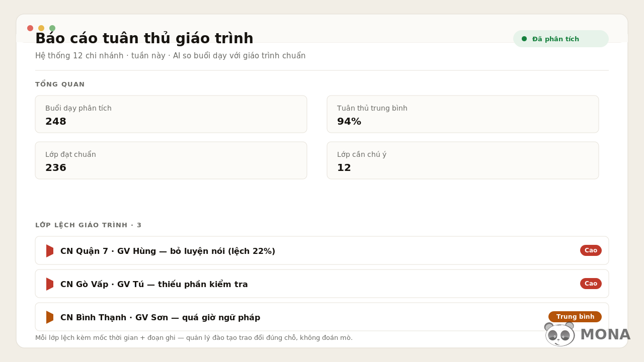Viewport: 644px width, 362px height.
Task: Expand the CN Gò Vấp · GV Tú row
Action: [x=322, y=284]
